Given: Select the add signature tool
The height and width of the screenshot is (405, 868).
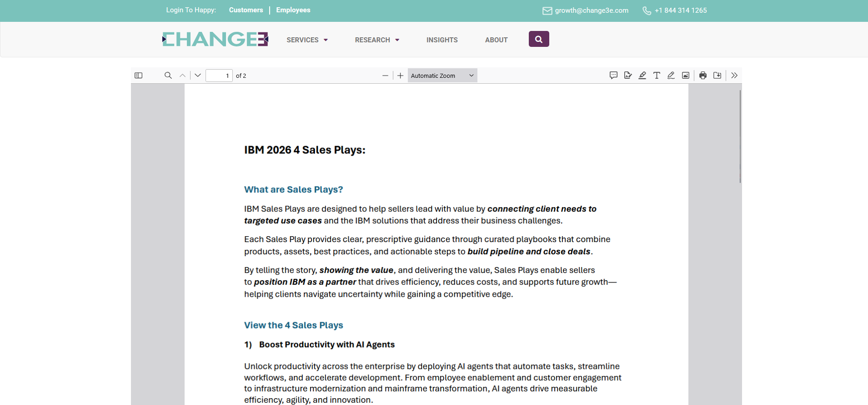Looking at the screenshot, I should [x=628, y=76].
